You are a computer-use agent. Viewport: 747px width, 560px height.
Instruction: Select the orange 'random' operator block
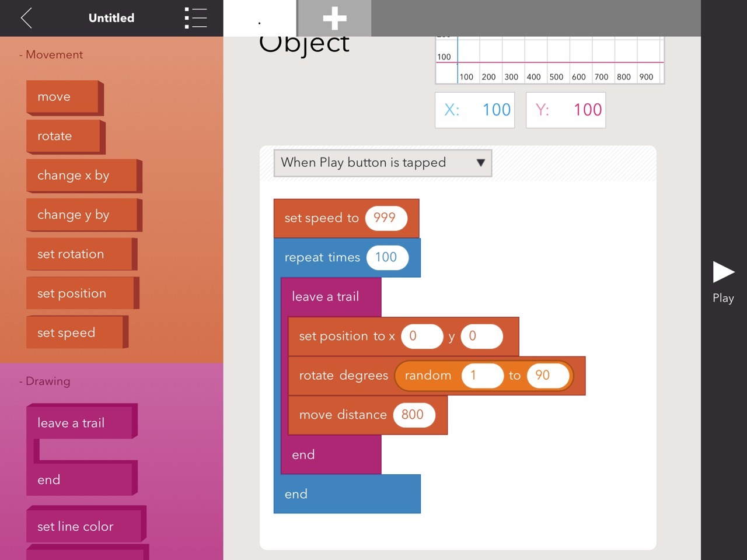click(428, 376)
